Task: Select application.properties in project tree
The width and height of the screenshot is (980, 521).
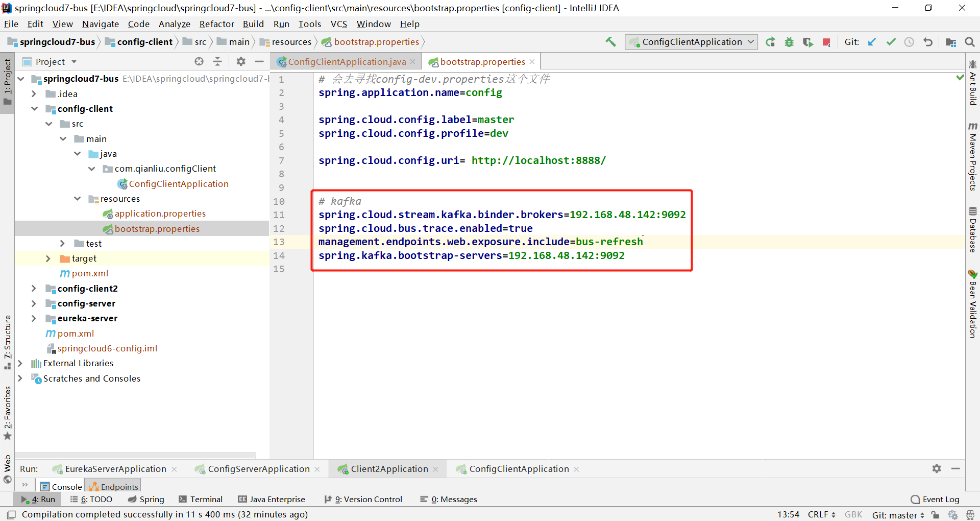Action: point(160,214)
